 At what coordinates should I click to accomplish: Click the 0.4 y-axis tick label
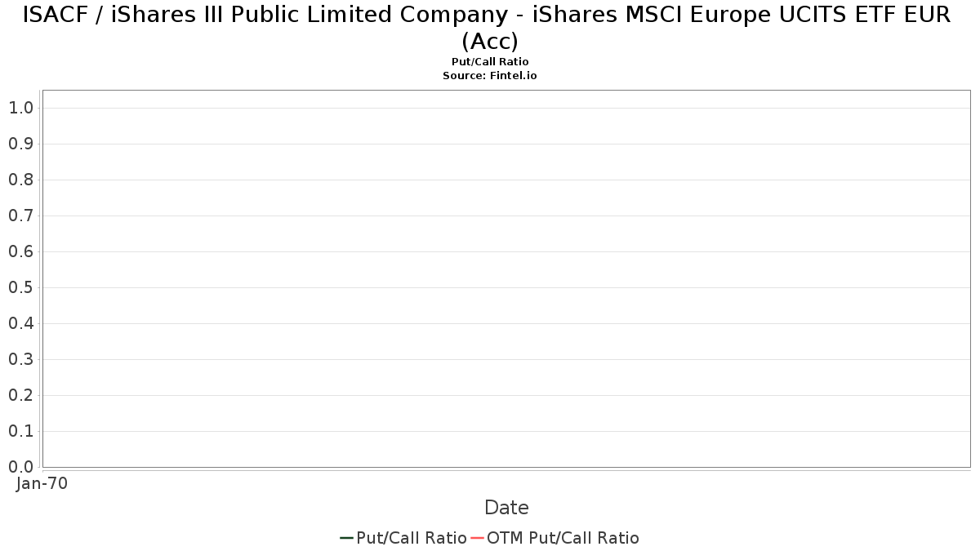point(21,323)
